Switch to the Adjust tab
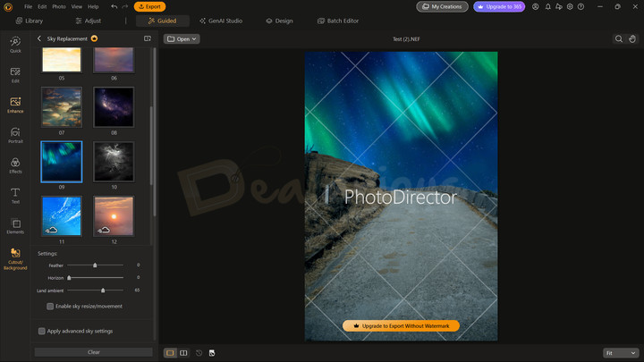The height and width of the screenshot is (362, 644). (89, 21)
